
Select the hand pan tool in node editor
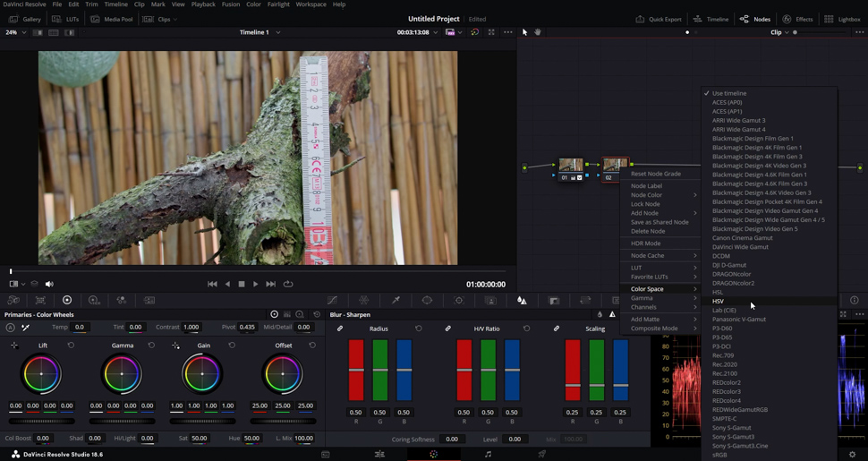point(538,32)
